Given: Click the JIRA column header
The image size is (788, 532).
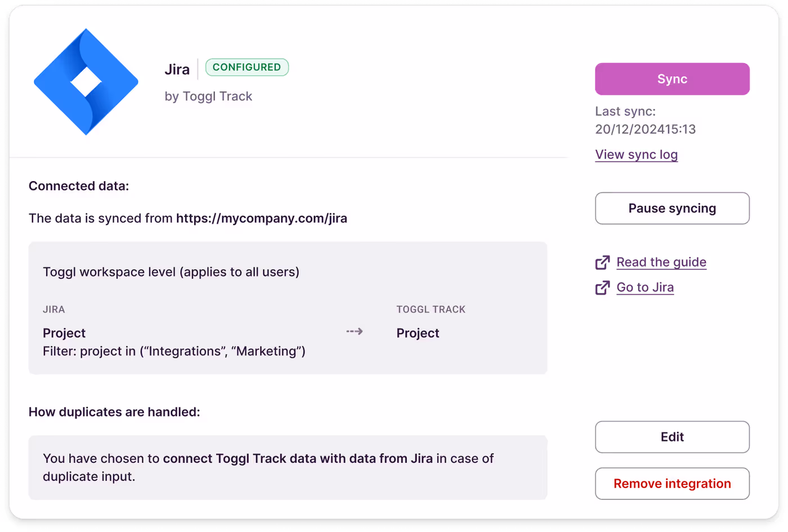Looking at the screenshot, I should click(54, 309).
